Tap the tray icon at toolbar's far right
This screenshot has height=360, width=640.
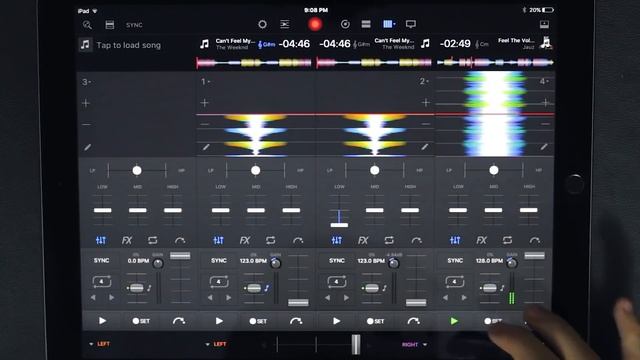(544, 24)
